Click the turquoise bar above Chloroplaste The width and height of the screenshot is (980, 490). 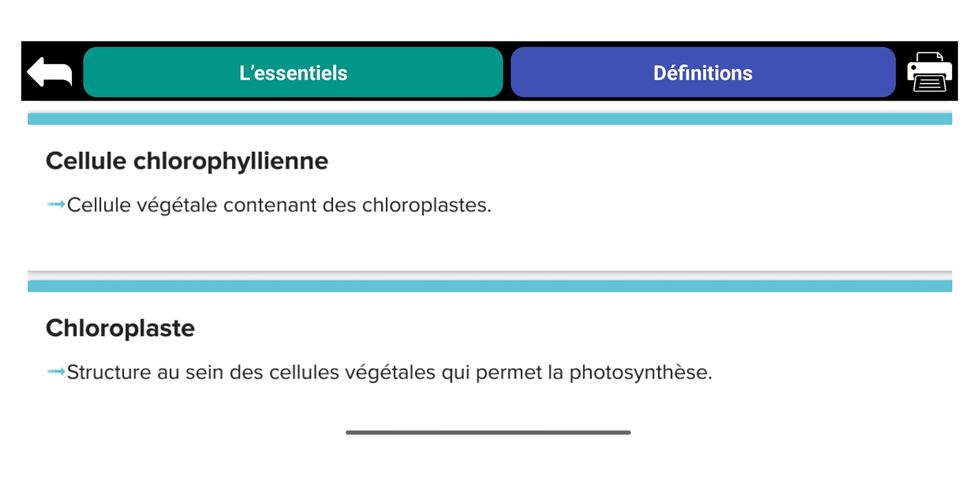coord(490,286)
